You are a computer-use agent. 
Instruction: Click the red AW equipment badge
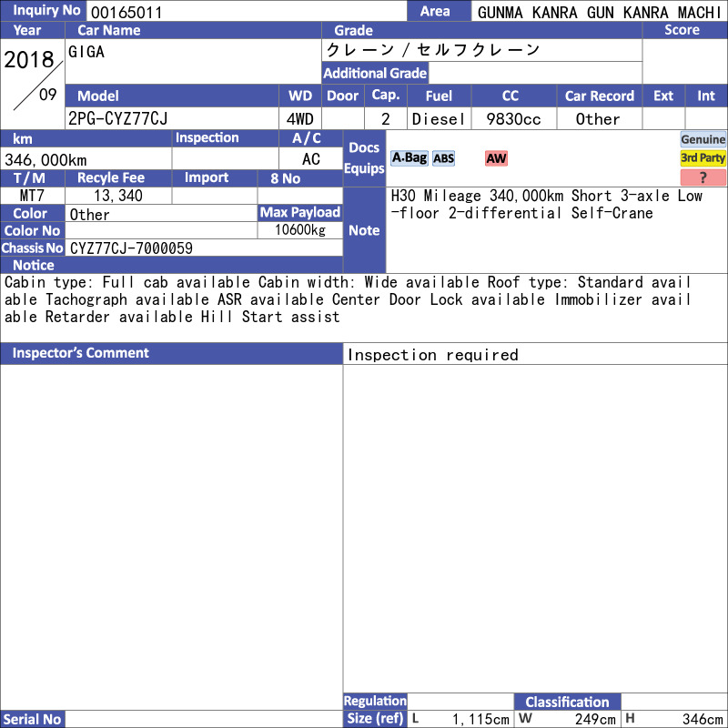point(496,158)
